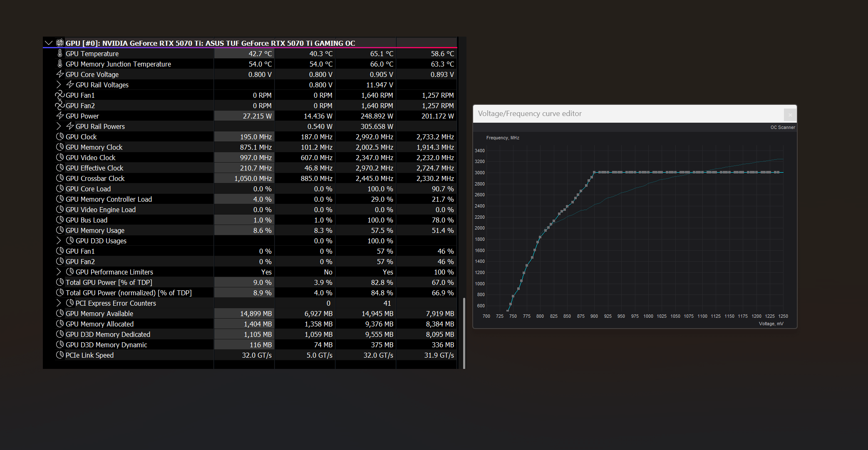Click fan icon next to GPU Fan1 RPM
This screenshot has width=868, height=450.
point(60,95)
